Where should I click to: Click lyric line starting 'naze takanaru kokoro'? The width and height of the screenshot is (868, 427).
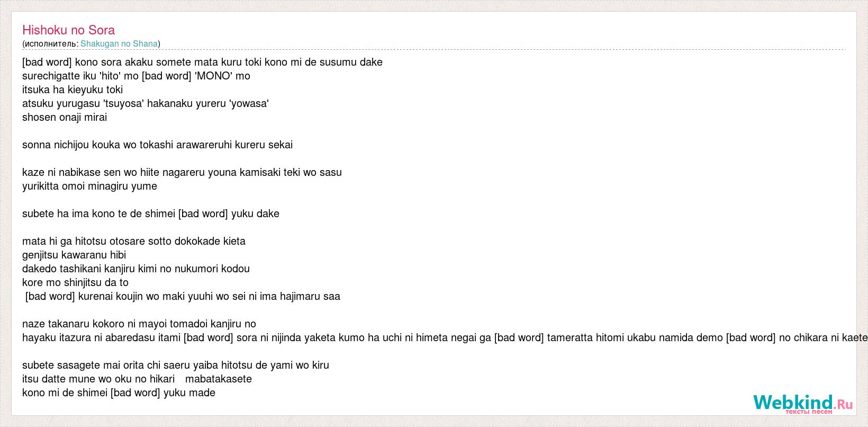(139, 324)
